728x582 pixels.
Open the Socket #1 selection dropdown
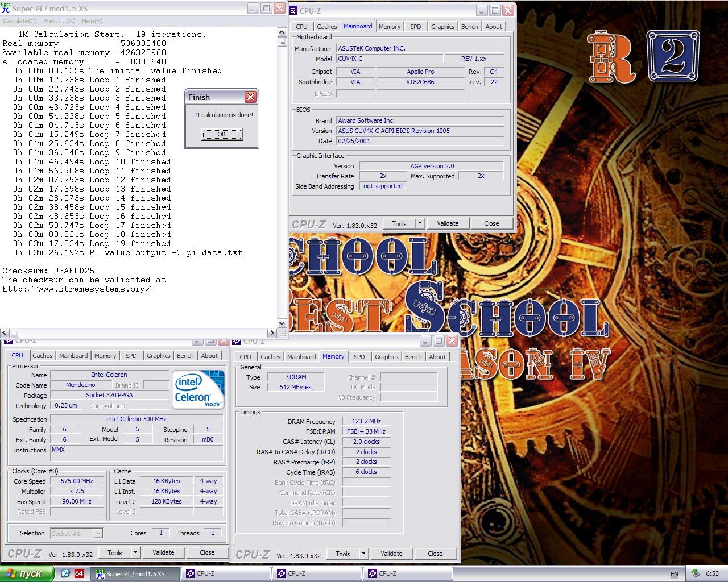77,534
